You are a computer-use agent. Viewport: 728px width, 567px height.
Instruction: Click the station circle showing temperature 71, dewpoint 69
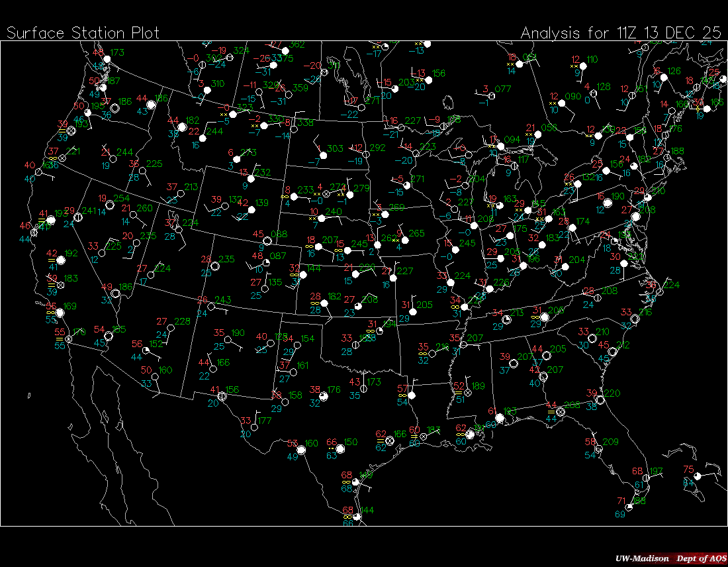629,507
